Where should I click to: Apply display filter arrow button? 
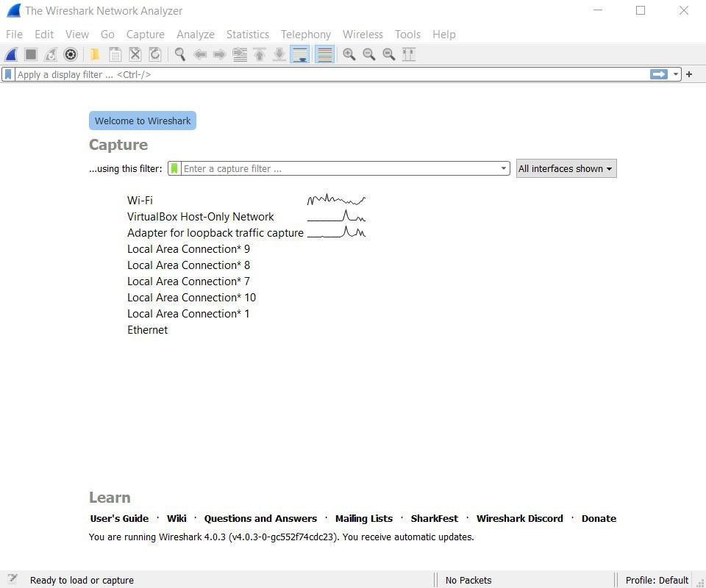(659, 74)
